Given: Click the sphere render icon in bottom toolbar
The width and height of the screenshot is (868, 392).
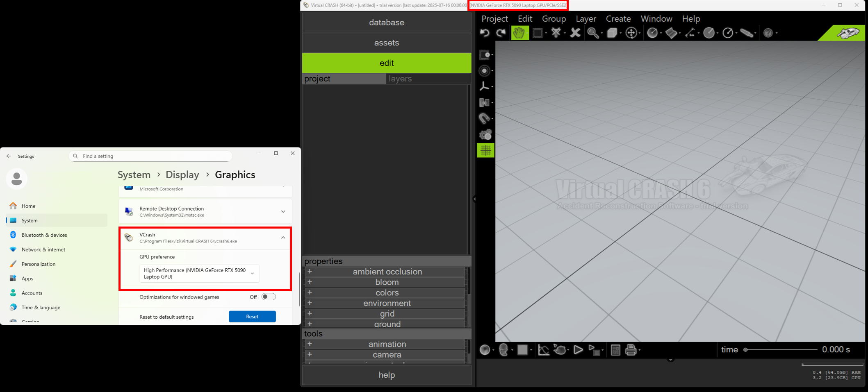Looking at the screenshot, I should tap(485, 350).
